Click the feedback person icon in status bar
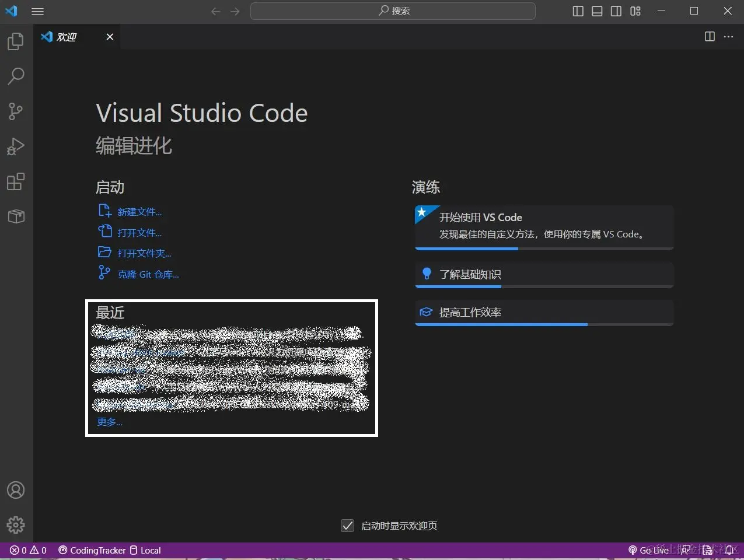This screenshot has width=744, height=560. point(686,550)
